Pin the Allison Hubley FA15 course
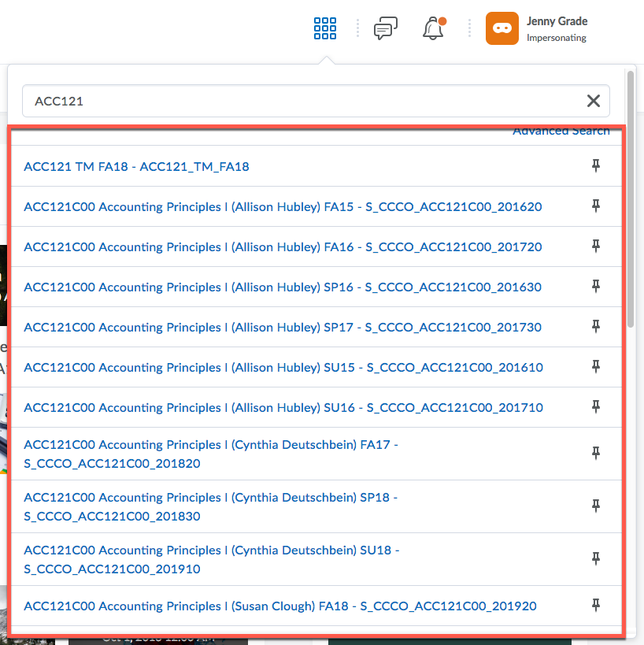The height and width of the screenshot is (645, 644). pos(595,206)
